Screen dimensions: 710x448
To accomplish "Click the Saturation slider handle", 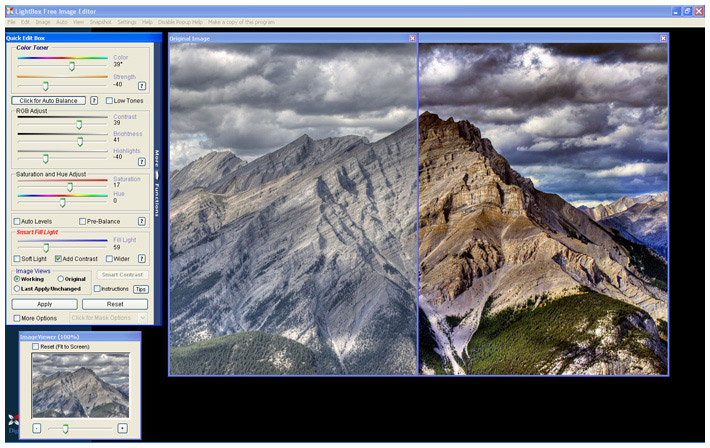I will click(70, 186).
